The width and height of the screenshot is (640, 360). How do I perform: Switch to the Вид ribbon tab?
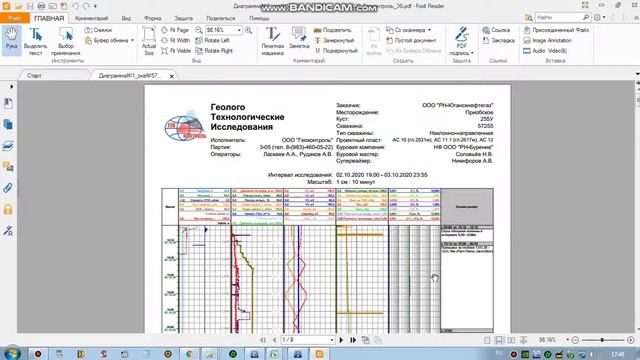pos(126,18)
